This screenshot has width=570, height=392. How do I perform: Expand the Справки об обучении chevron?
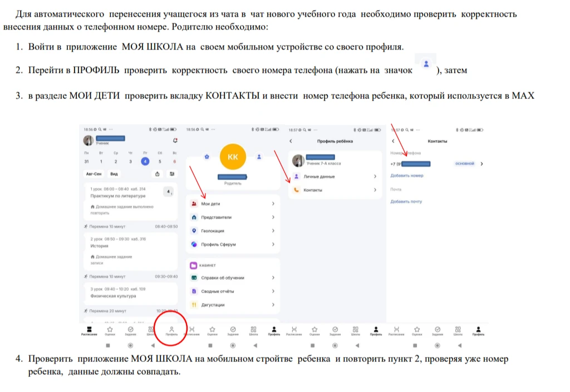[x=273, y=277]
